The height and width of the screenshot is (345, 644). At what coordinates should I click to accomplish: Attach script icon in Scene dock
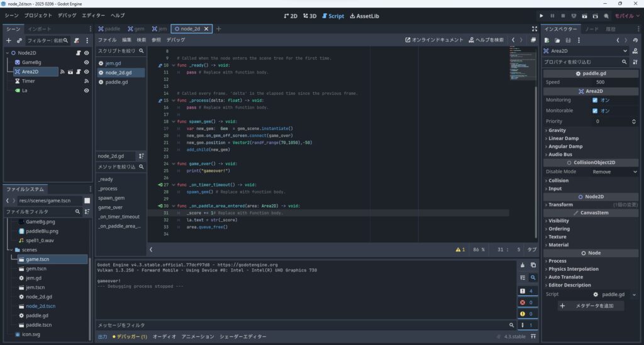[76, 41]
